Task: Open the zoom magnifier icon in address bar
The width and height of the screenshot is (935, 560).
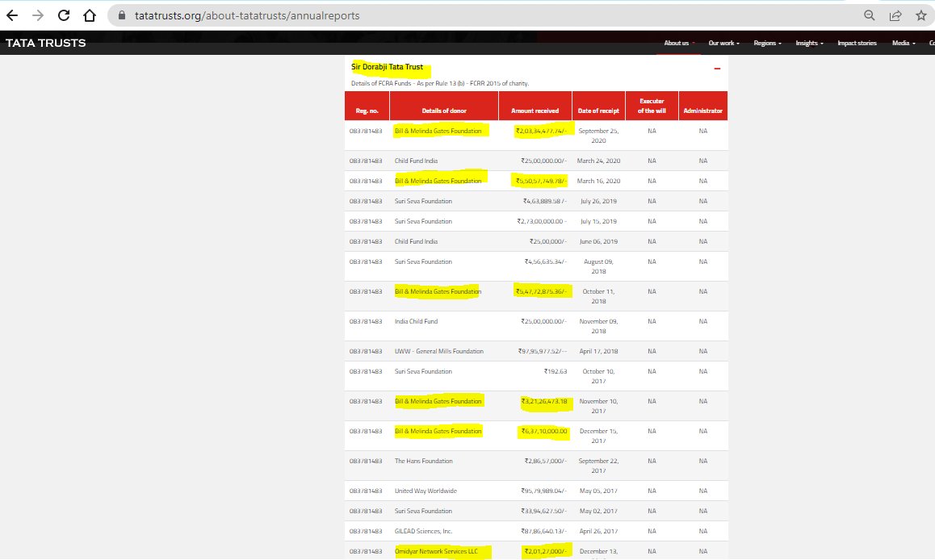Action: pyautogui.click(x=870, y=15)
